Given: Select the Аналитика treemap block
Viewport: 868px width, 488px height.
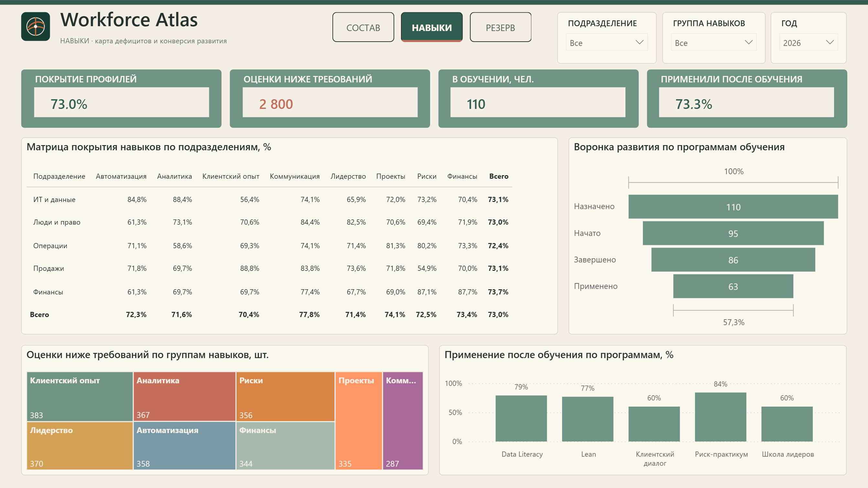Looking at the screenshot, I should [184, 397].
